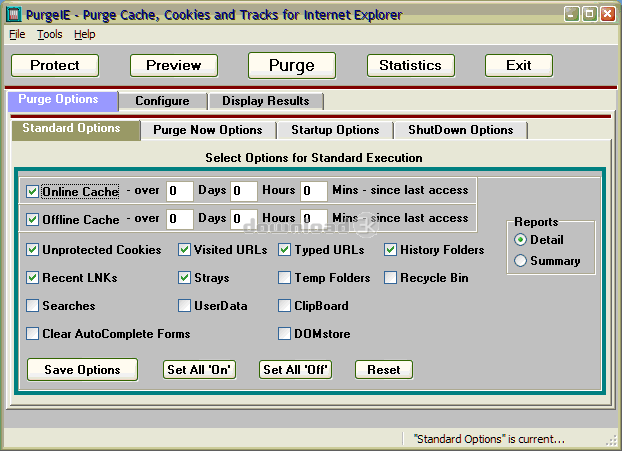Image resolution: width=622 pixels, height=451 pixels.
Task: Minimize the PurgeIE window
Action: point(572,14)
